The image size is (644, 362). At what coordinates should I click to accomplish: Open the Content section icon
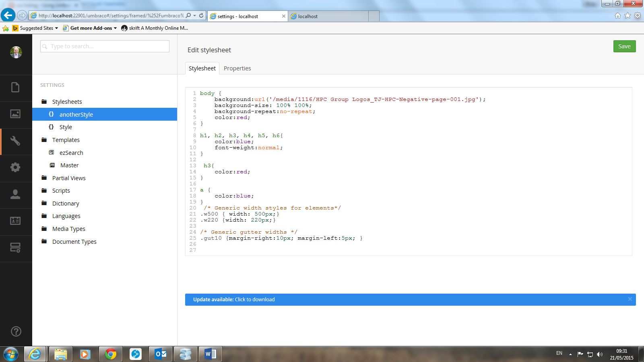point(15,87)
